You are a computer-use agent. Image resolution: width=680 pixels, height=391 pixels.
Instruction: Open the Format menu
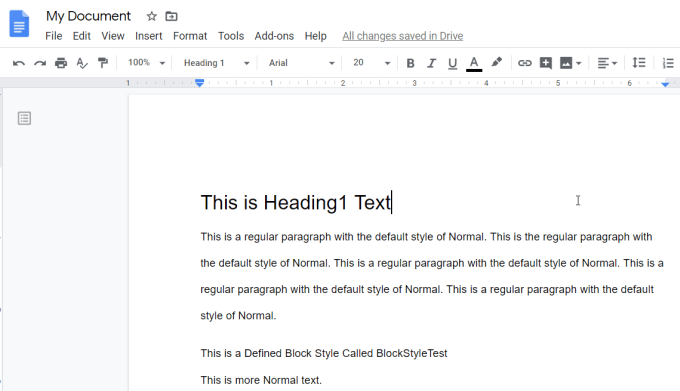(190, 36)
